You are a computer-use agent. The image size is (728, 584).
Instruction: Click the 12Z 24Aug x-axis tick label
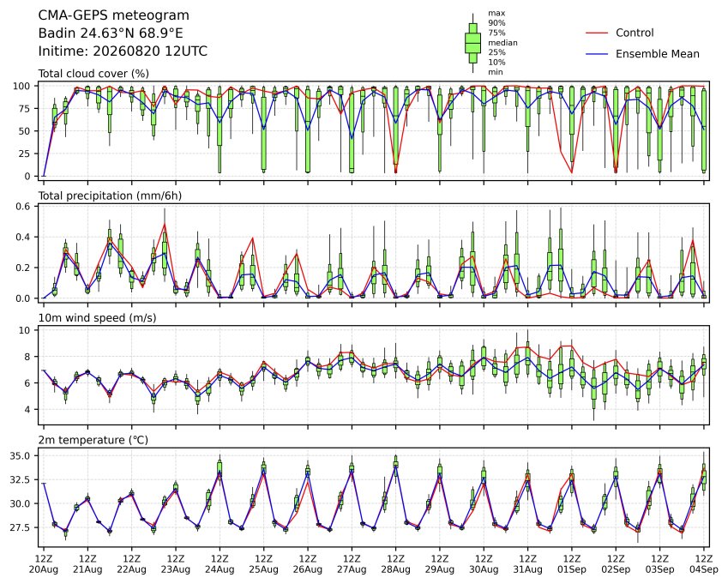click(220, 563)
